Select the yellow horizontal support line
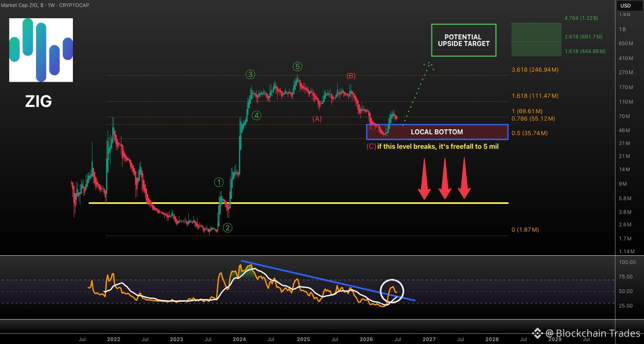 pyautogui.click(x=299, y=203)
